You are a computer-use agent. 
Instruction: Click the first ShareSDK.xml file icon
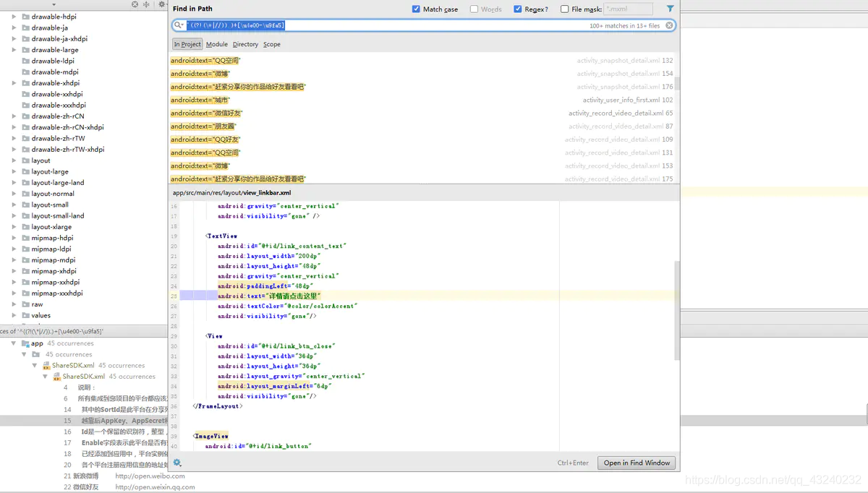[x=46, y=366]
